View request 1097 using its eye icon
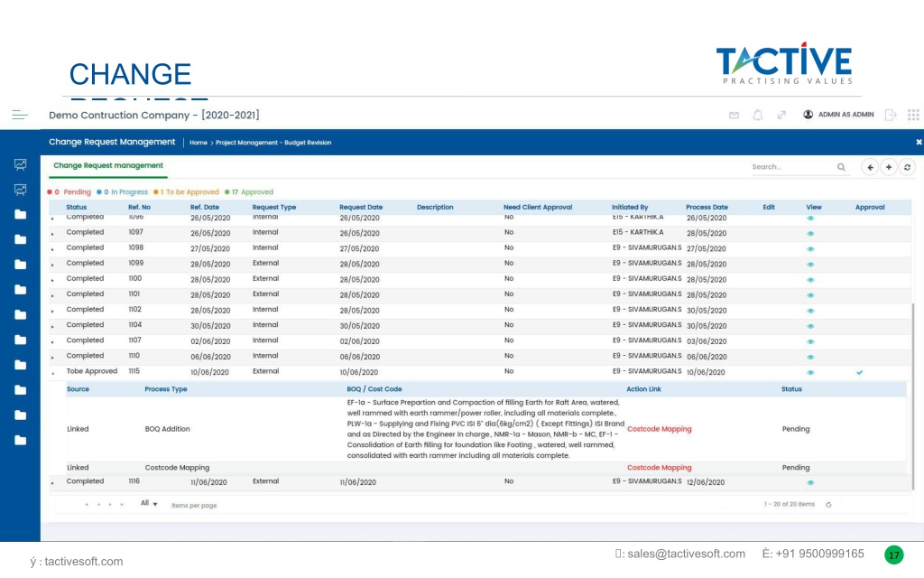 click(810, 234)
